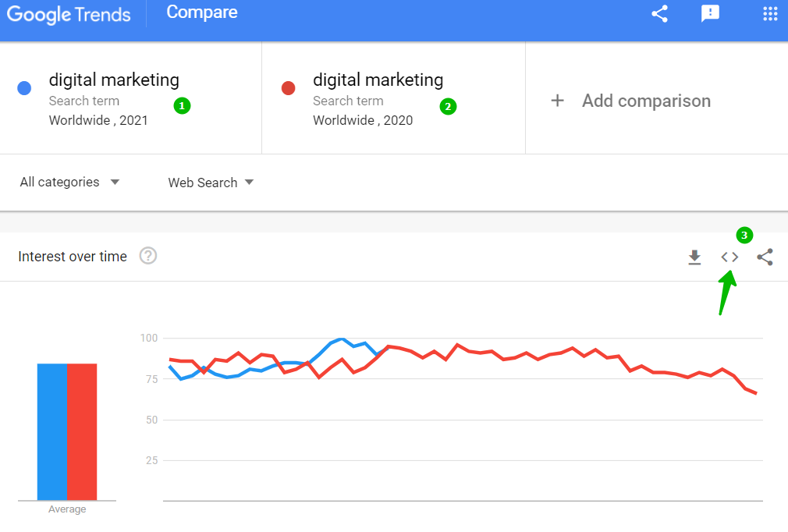The width and height of the screenshot is (788, 532).
Task: Click the share icon in top header
Action: pyautogui.click(x=660, y=14)
